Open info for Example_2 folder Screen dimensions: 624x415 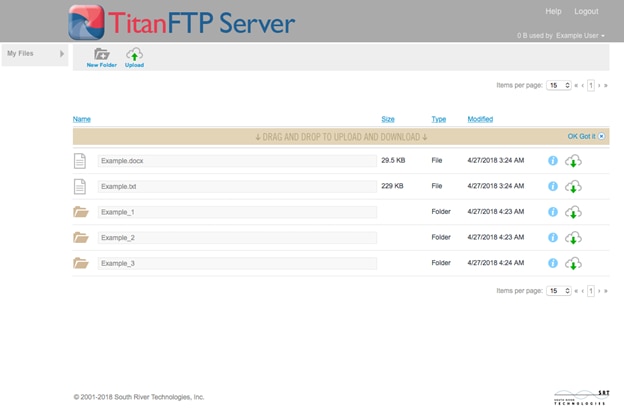pyautogui.click(x=553, y=238)
